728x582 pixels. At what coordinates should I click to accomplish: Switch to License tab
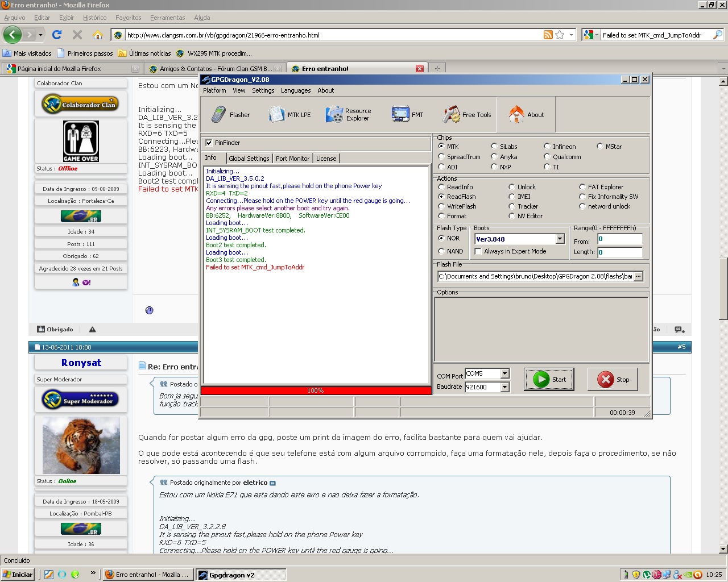pos(326,159)
